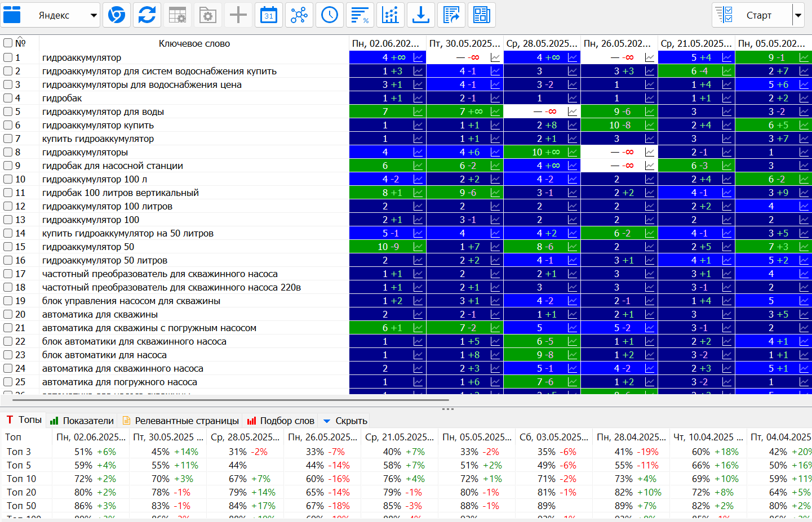
Task: Open the Показатели tab
Action: coord(82,421)
